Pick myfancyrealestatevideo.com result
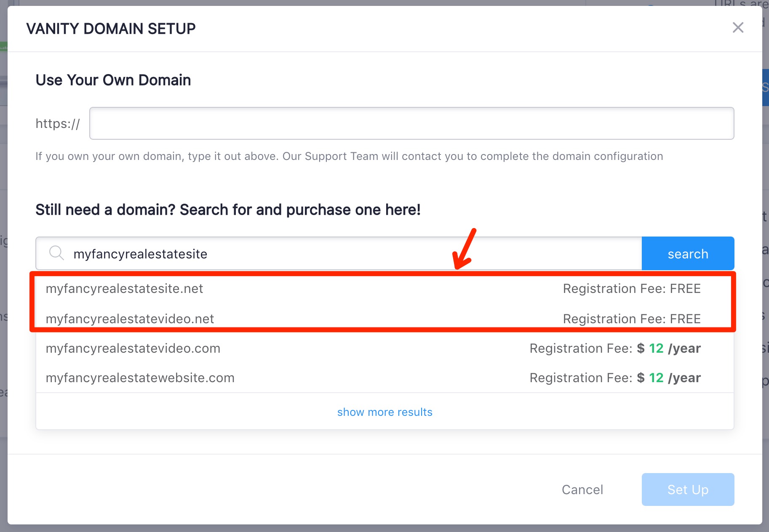Viewport: 769px width, 532px height. [384, 348]
